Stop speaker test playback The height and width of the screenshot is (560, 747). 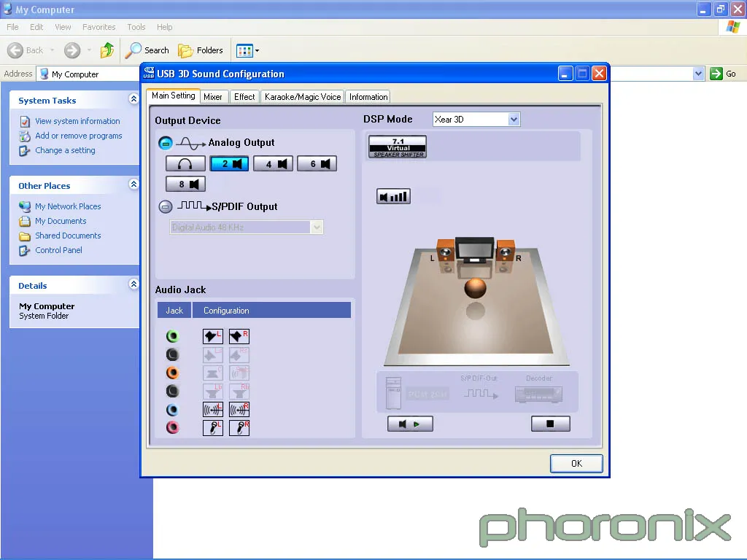[x=551, y=424]
